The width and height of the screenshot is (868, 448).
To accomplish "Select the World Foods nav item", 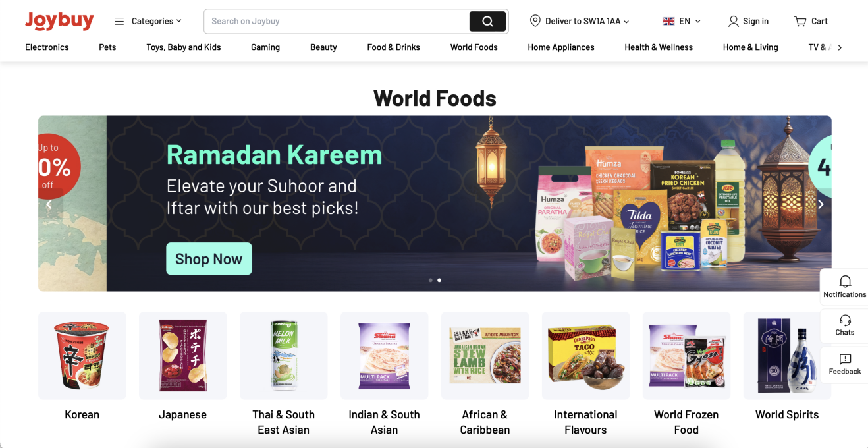I will pos(474,47).
